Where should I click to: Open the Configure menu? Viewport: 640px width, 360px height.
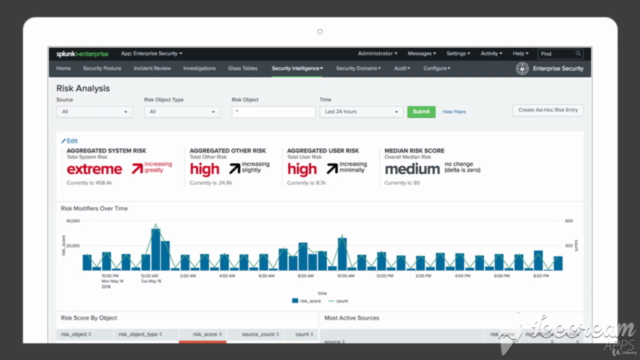click(437, 69)
